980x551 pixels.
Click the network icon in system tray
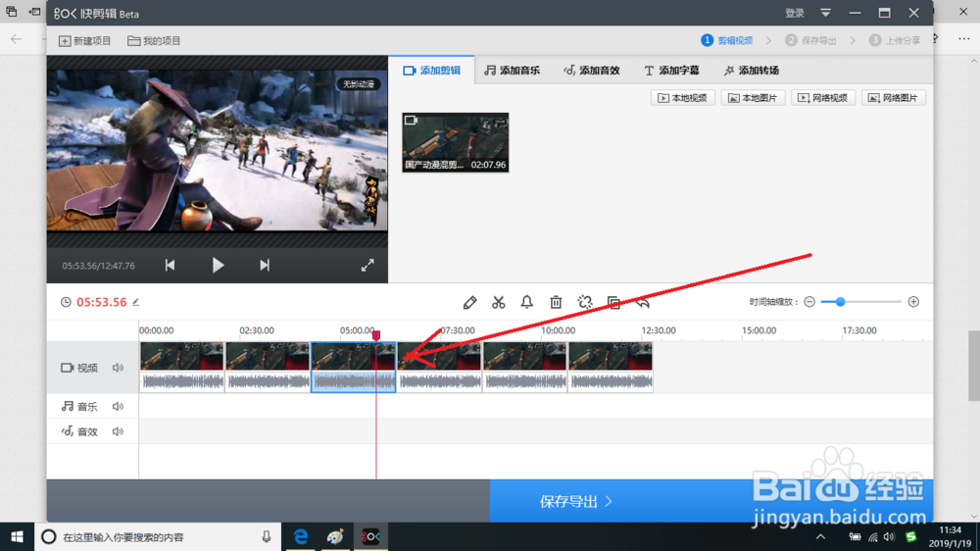873,536
